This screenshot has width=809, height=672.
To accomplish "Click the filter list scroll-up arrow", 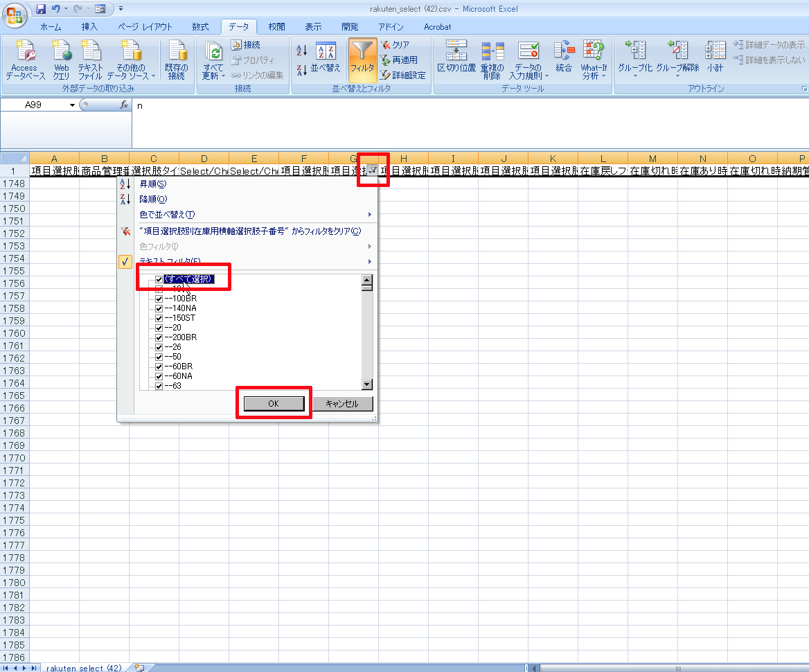I will click(x=367, y=280).
